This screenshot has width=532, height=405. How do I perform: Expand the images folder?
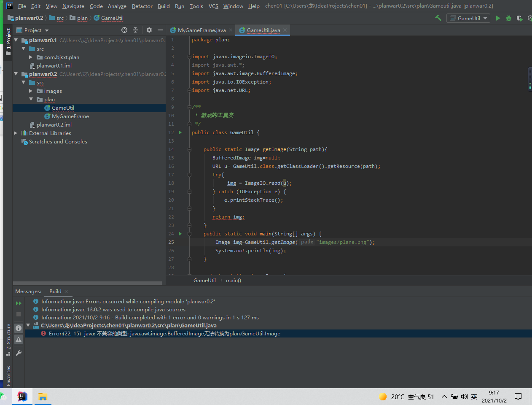(31, 91)
